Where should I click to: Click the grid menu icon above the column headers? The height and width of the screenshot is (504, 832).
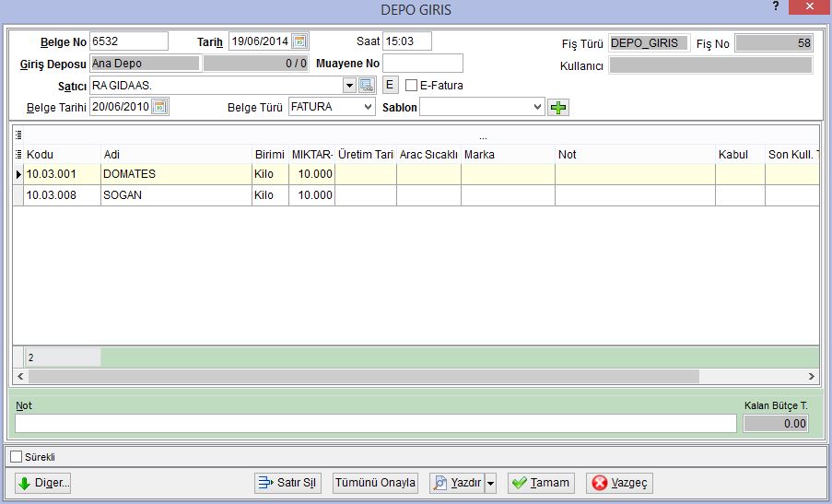[18, 135]
